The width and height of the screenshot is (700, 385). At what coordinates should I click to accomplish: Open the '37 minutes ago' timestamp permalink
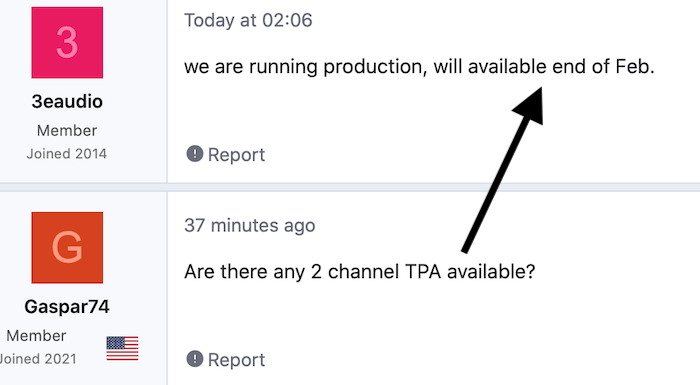[x=250, y=226]
